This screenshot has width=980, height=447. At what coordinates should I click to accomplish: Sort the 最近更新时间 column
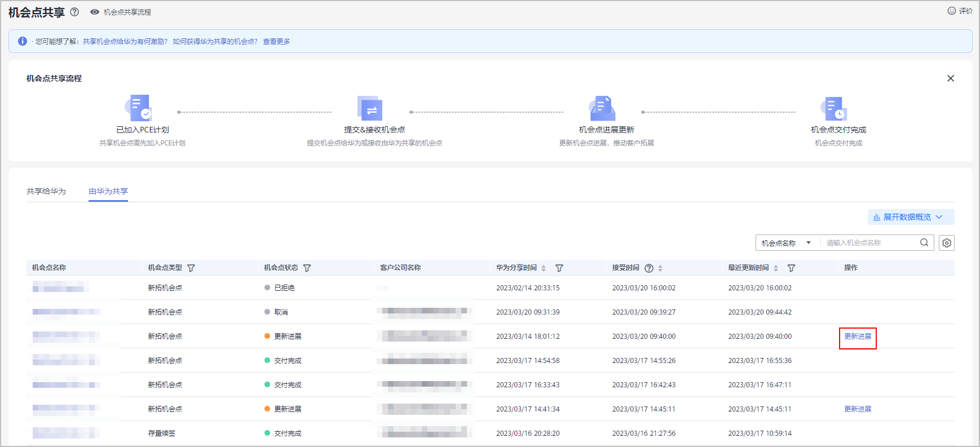click(x=776, y=268)
